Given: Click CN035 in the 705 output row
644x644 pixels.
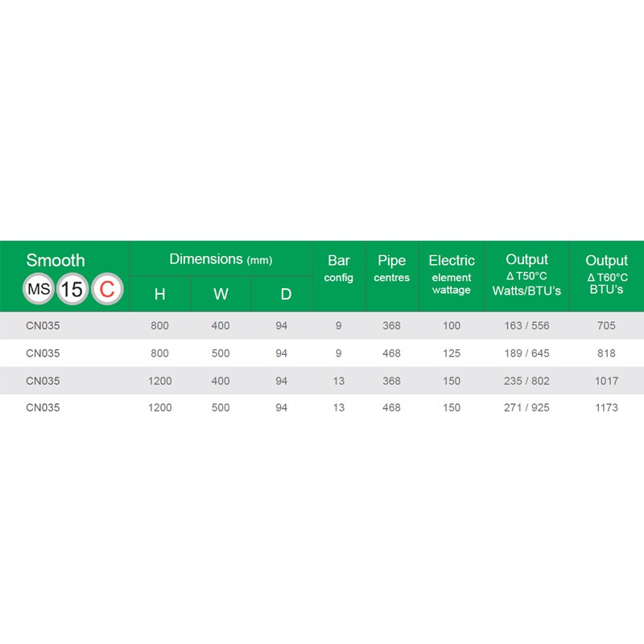Looking at the screenshot, I should [43, 326].
